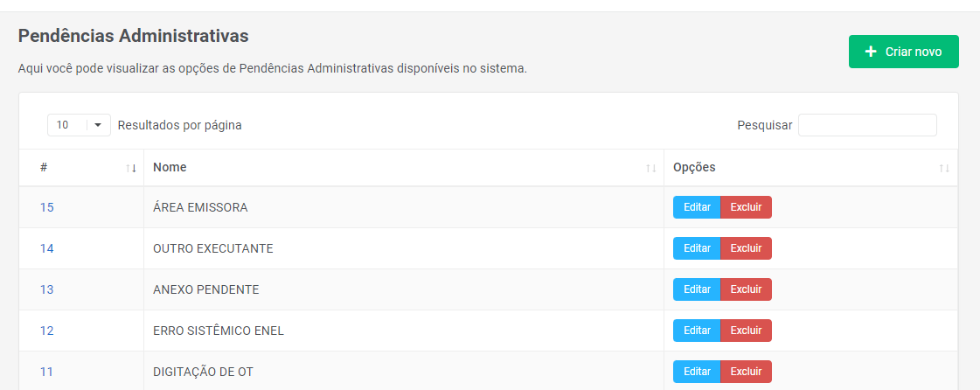Open record number 15 link
Viewport: 980px width, 390px height.
(47, 207)
